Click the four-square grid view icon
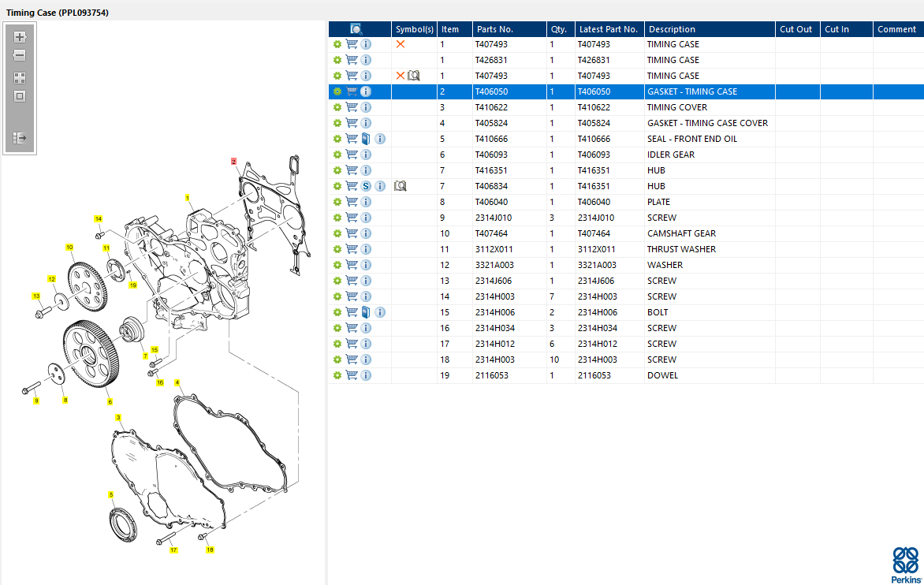The width and height of the screenshot is (924, 585). coord(20,78)
